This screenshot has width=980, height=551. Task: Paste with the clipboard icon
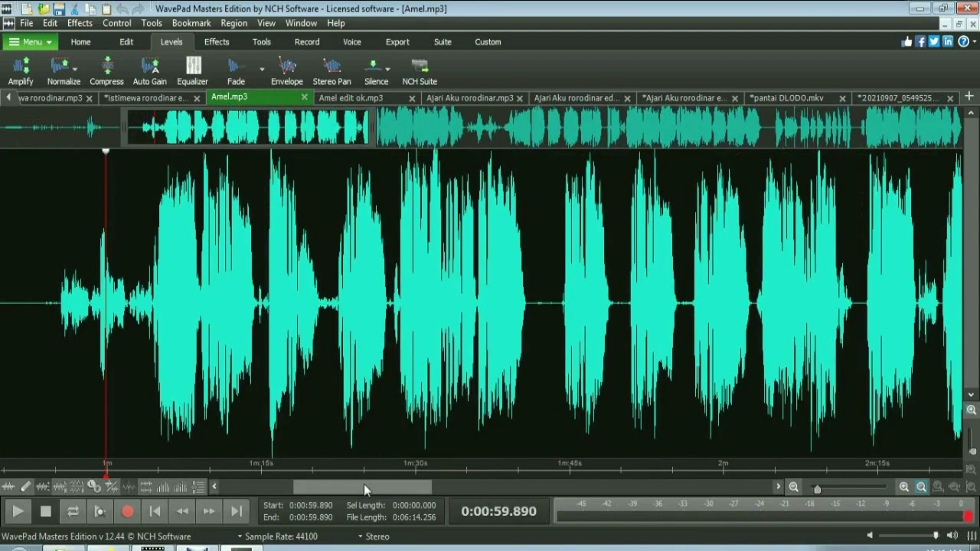point(106,9)
